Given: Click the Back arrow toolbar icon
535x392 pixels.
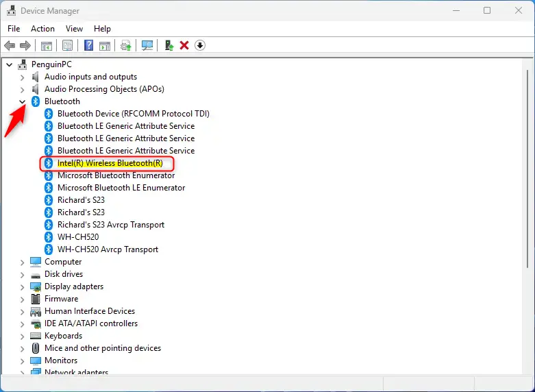Looking at the screenshot, I should [x=10, y=45].
